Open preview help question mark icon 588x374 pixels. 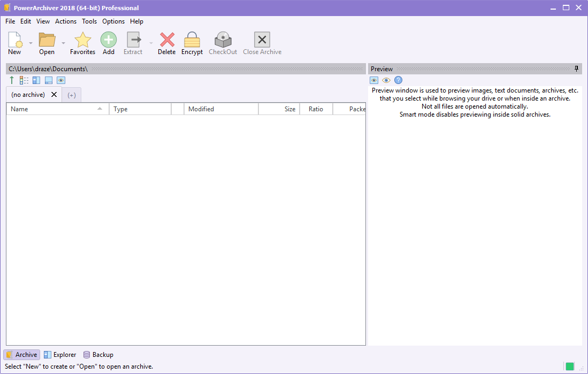[x=398, y=80]
